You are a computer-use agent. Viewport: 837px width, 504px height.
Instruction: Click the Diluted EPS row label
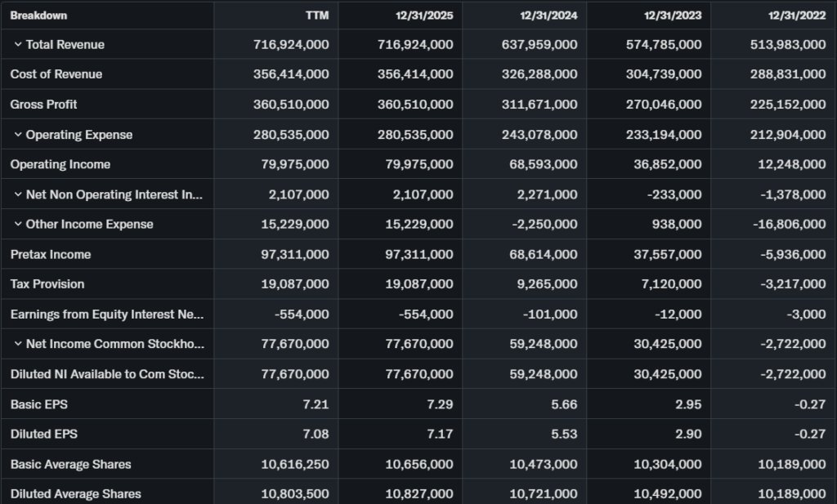(44, 435)
